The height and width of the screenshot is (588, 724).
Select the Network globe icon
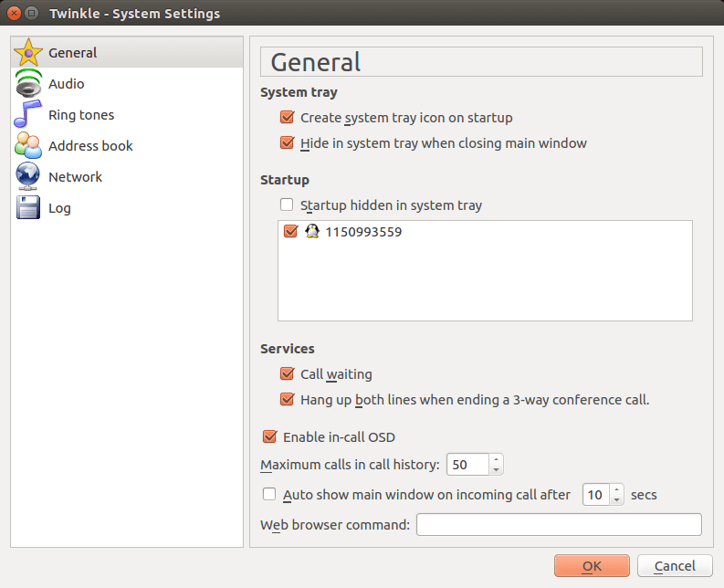[x=28, y=176]
